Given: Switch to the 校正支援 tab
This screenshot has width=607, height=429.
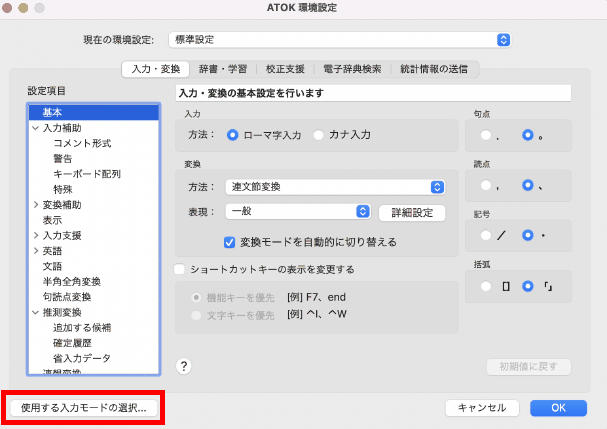Looking at the screenshot, I should [285, 69].
